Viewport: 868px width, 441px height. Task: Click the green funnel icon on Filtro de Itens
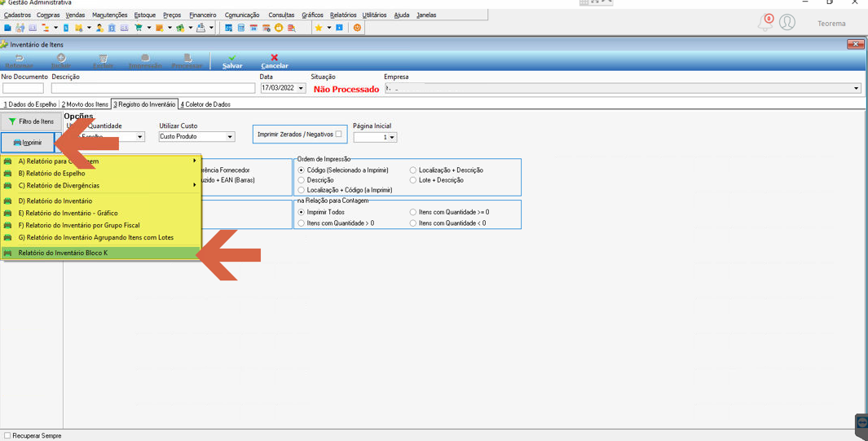(12, 121)
